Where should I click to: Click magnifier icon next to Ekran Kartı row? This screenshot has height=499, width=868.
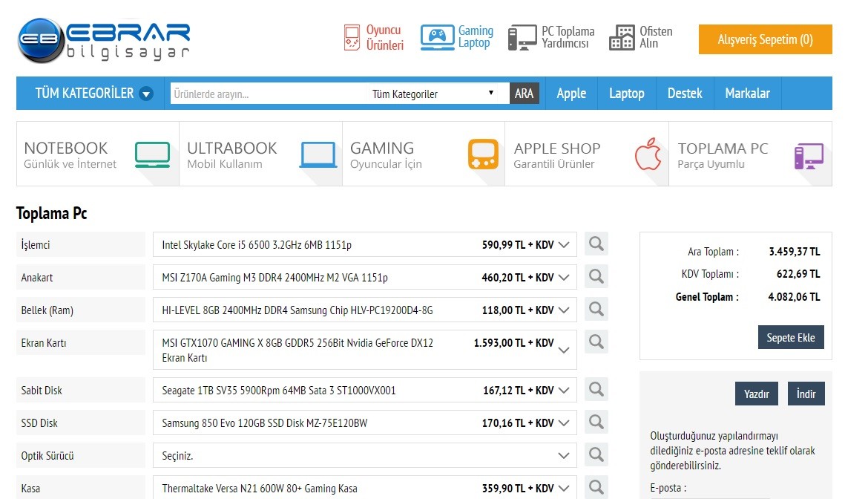coord(596,342)
